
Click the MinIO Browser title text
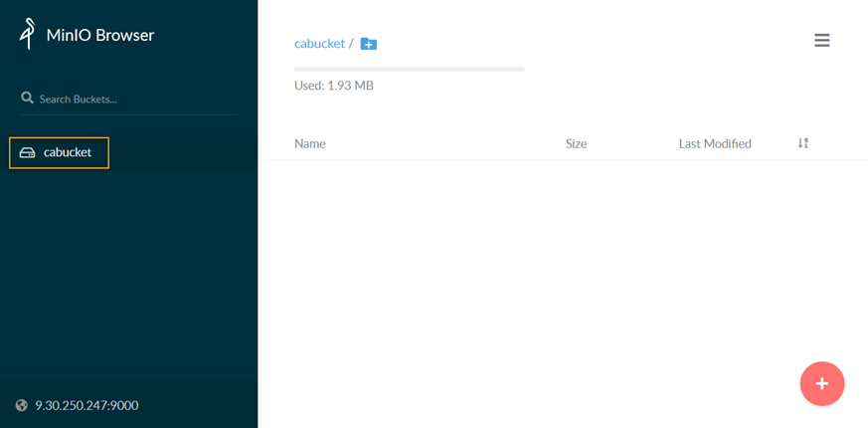coord(100,35)
